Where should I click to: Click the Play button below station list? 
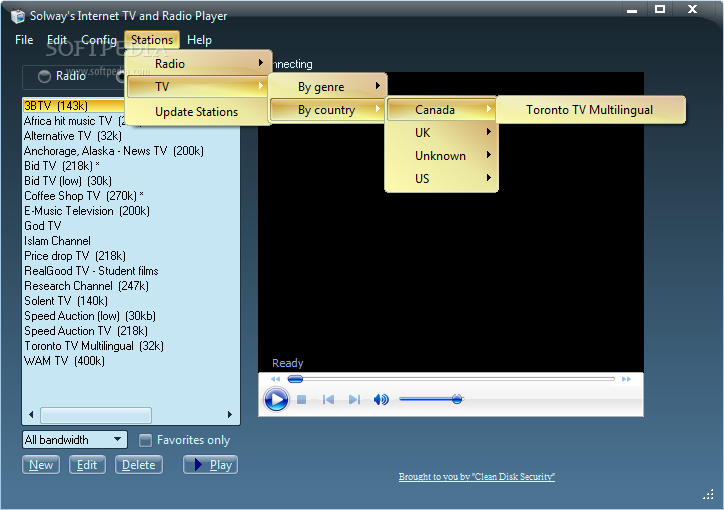coord(211,465)
